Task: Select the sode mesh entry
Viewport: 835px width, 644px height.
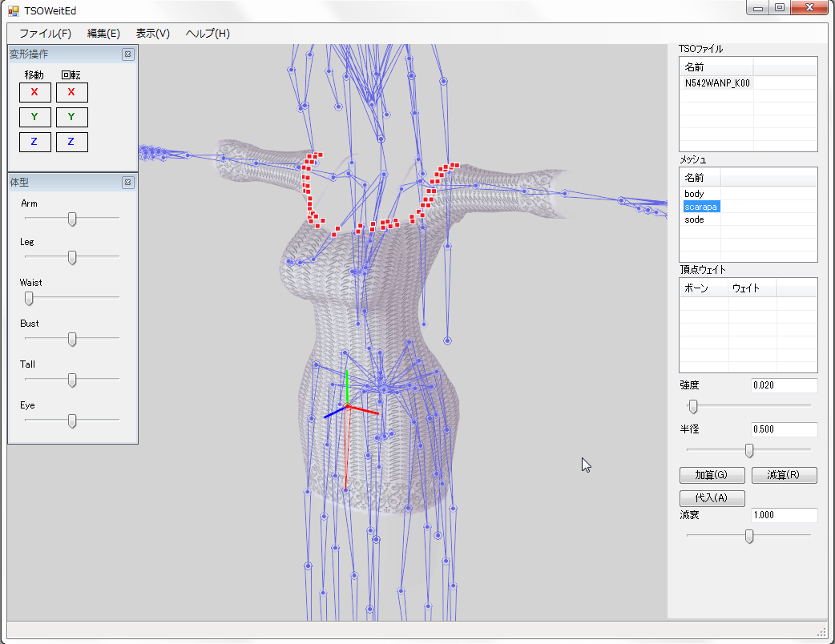Action: (x=694, y=219)
